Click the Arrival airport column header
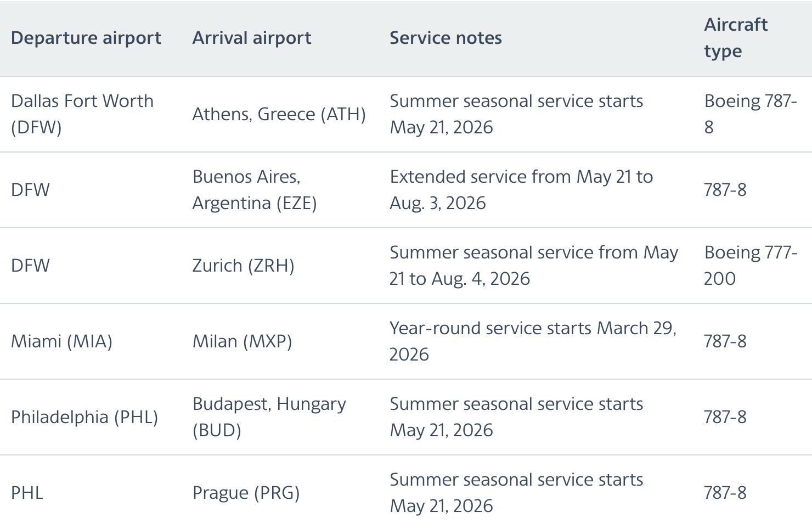The height and width of the screenshot is (529, 812). tap(251, 38)
